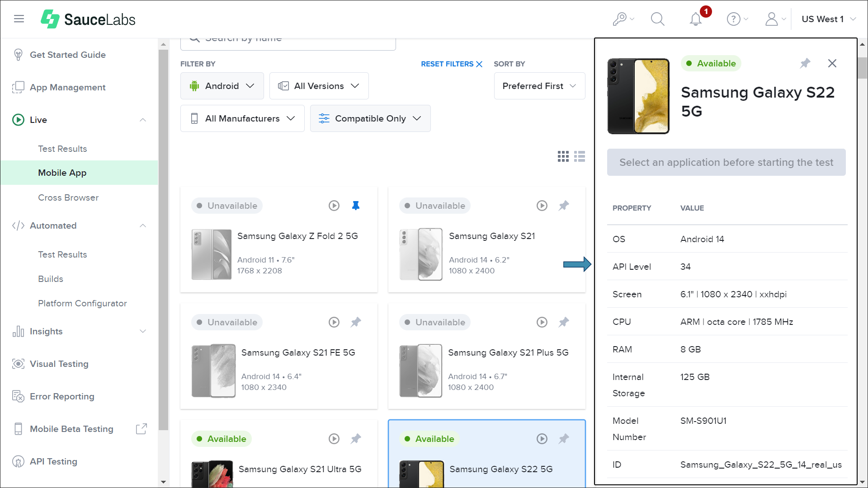This screenshot has width=868, height=488.
Task: Click the sidebar vertical scrollbar
Action: (163, 239)
